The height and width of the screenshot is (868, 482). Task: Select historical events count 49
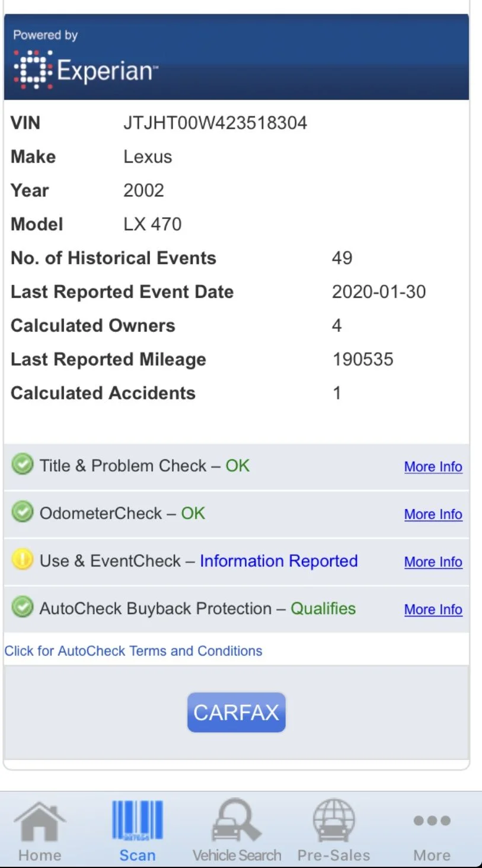click(x=342, y=258)
